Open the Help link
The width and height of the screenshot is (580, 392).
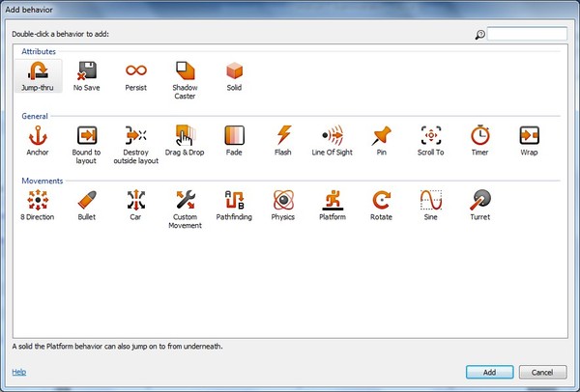tap(18, 372)
